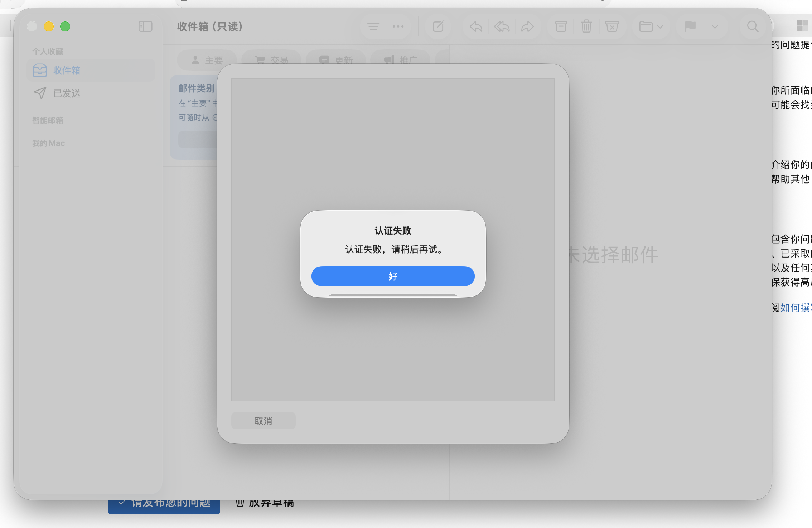Select the 推广 category tab
This screenshot has width=812, height=528.
[x=401, y=60]
